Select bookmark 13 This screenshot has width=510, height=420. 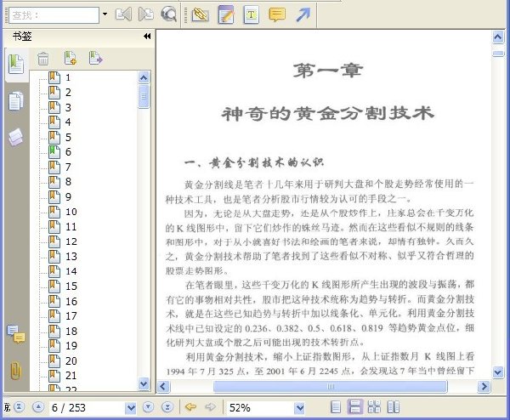click(62, 257)
